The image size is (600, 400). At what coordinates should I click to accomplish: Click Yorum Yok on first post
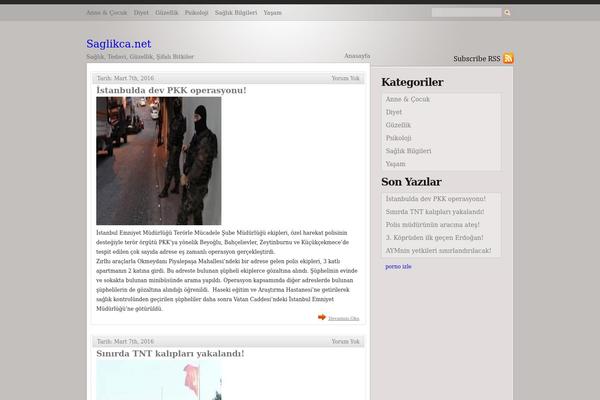point(345,78)
